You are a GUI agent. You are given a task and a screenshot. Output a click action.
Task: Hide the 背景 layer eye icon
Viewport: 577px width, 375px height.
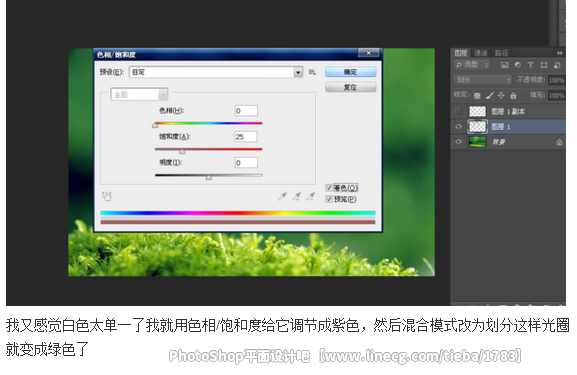point(458,142)
